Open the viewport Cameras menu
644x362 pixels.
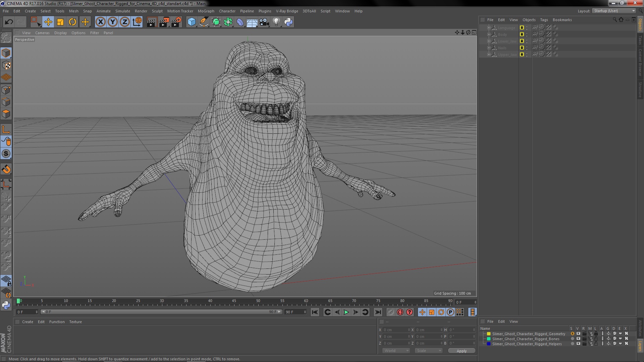pyautogui.click(x=42, y=33)
